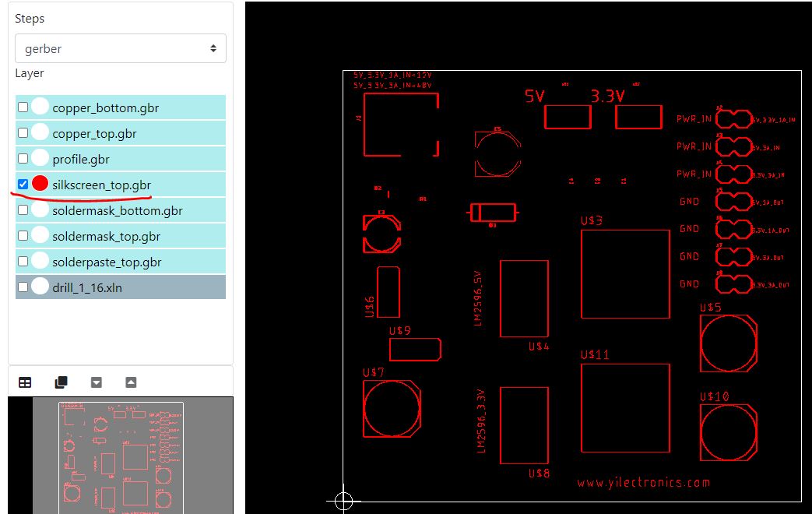The height and width of the screenshot is (514, 812).
Task: Tick the drill_1_16.xln checkbox
Action: tap(23, 287)
